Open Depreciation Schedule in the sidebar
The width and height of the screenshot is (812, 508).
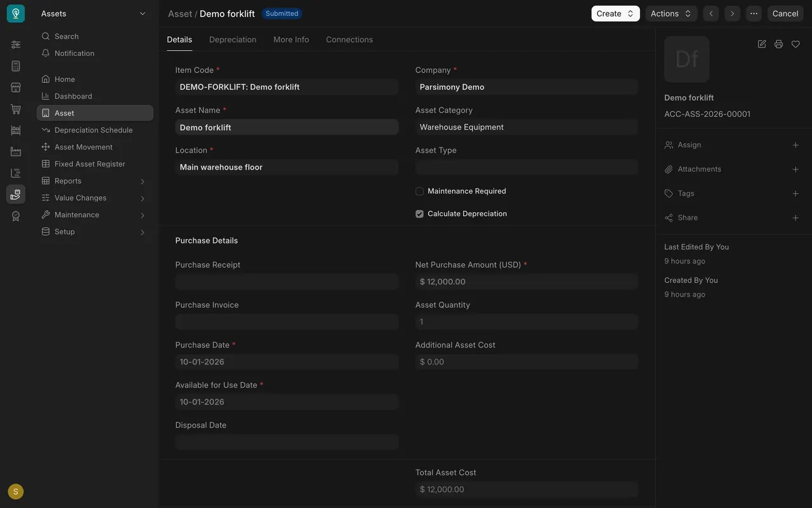[95, 130]
